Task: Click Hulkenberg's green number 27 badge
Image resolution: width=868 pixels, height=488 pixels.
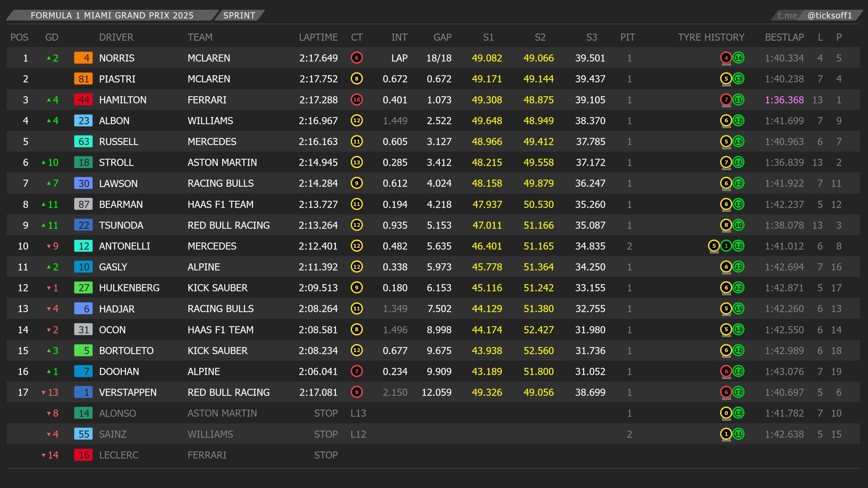Action: click(x=83, y=288)
